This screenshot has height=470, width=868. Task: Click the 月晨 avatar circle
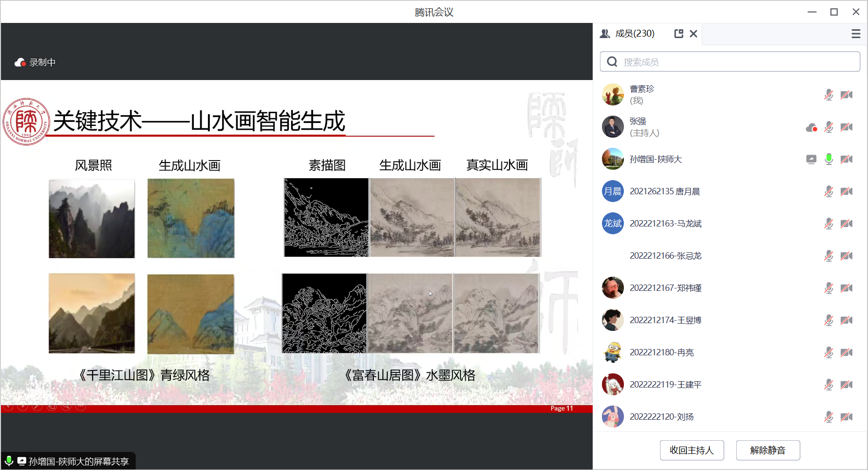point(613,191)
